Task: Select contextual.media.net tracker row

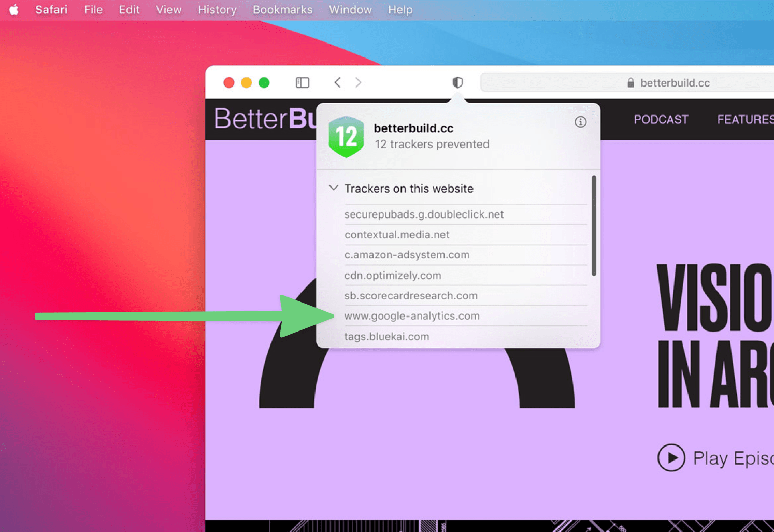Action: click(465, 235)
